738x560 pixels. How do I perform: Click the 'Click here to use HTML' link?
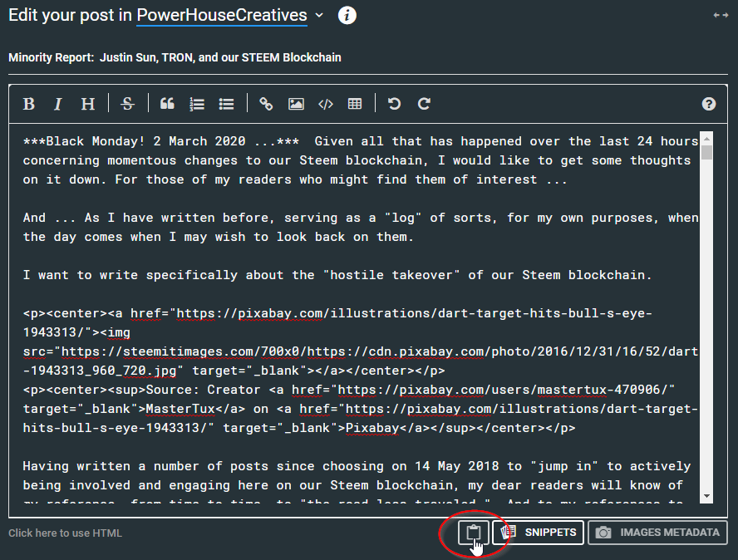tap(65, 533)
